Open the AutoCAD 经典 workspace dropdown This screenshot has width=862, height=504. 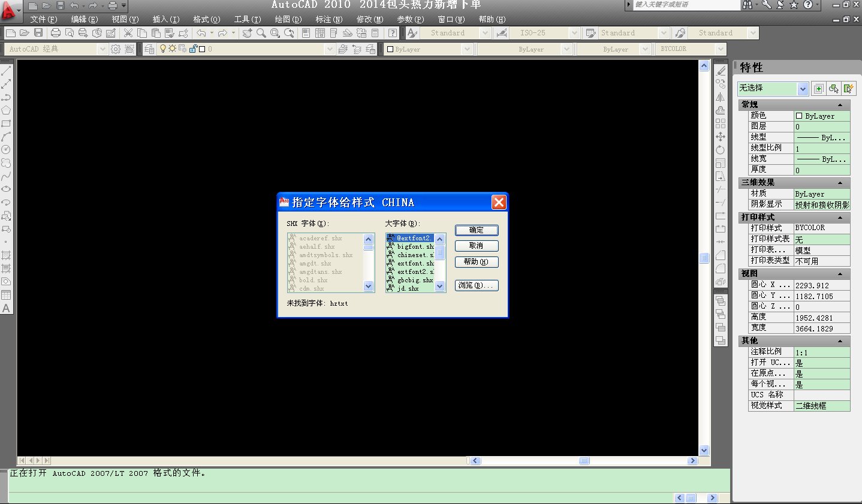click(103, 49)
